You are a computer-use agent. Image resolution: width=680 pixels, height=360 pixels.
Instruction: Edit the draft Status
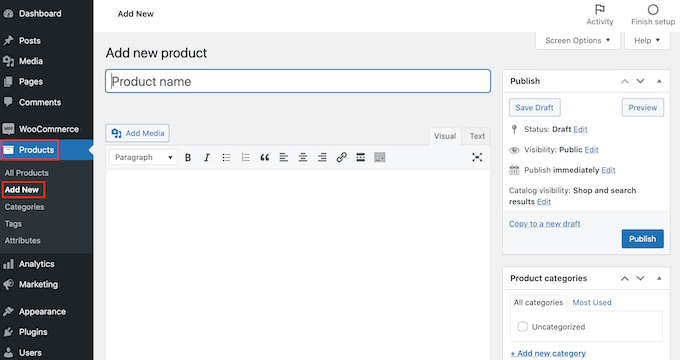tap(580, 129)
